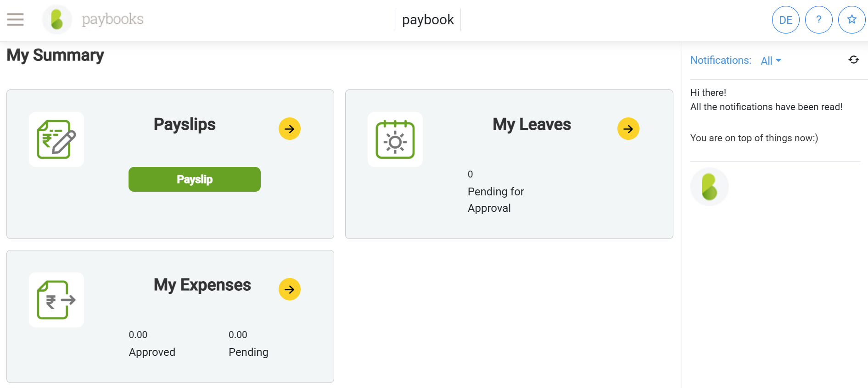Expand the Notifications All filter dropdown
The image size is (868, 388).
770,60
